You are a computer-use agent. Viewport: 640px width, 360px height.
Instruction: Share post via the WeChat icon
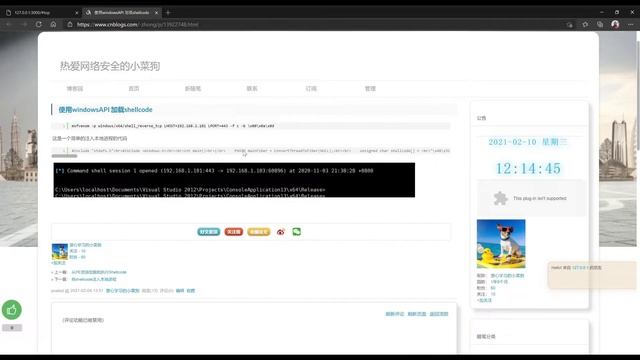tap(297, 232)
